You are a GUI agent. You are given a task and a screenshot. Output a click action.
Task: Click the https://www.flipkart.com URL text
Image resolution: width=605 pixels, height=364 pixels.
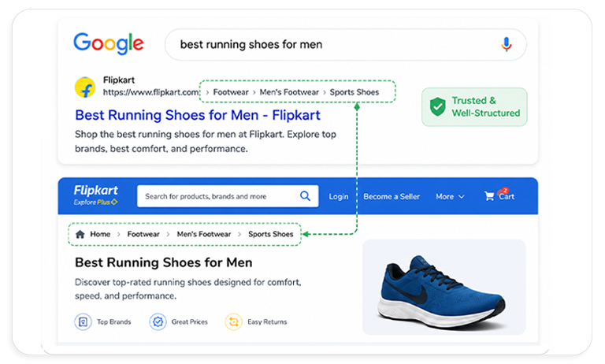[x=151, y=92]
